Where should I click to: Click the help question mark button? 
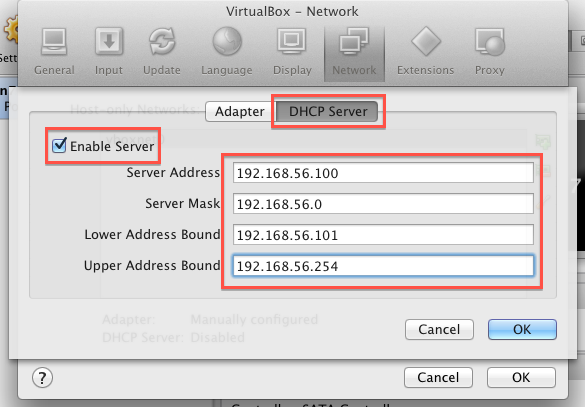click(x=42, y=378)
